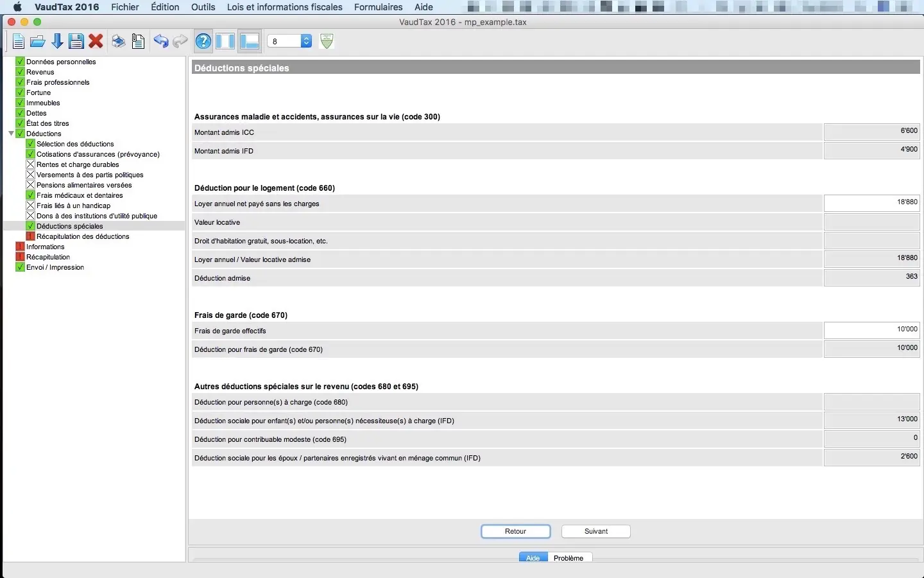Click red warning icon beside Informations

pyautogui.click(x=20, y=247)
